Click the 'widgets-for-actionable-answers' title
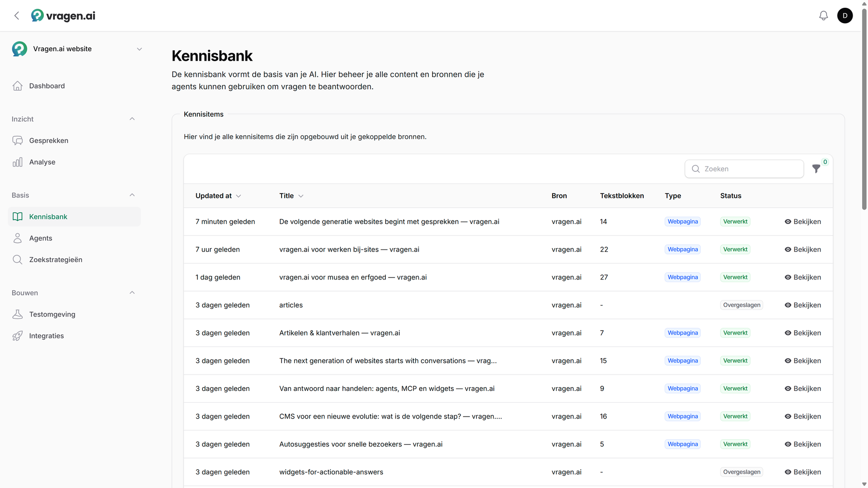Screen dimensions: 868x488 point(331,472)
